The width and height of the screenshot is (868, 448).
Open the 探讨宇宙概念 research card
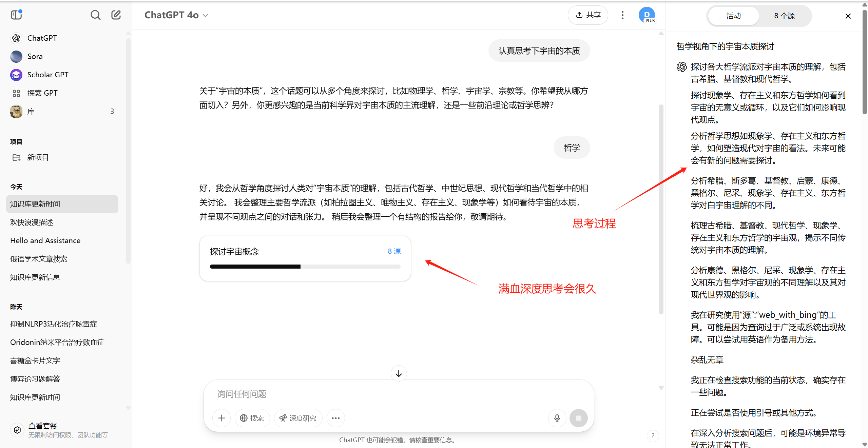(305, 258)
